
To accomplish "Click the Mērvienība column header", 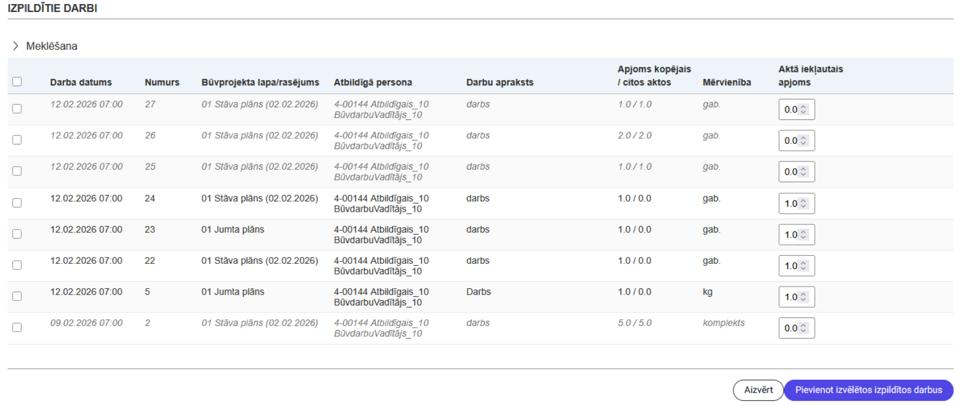I will tap(727, 82).
